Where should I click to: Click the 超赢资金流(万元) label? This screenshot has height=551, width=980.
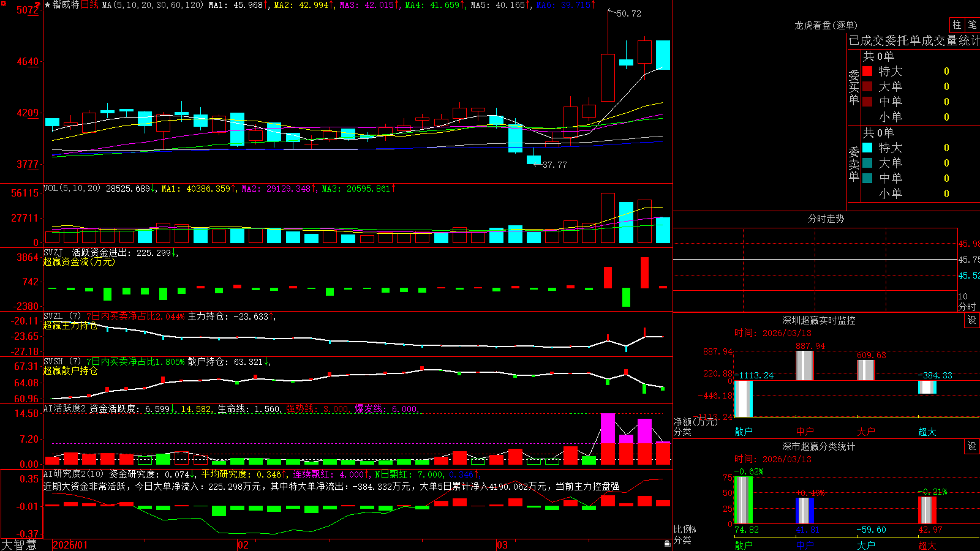(79, 261)
